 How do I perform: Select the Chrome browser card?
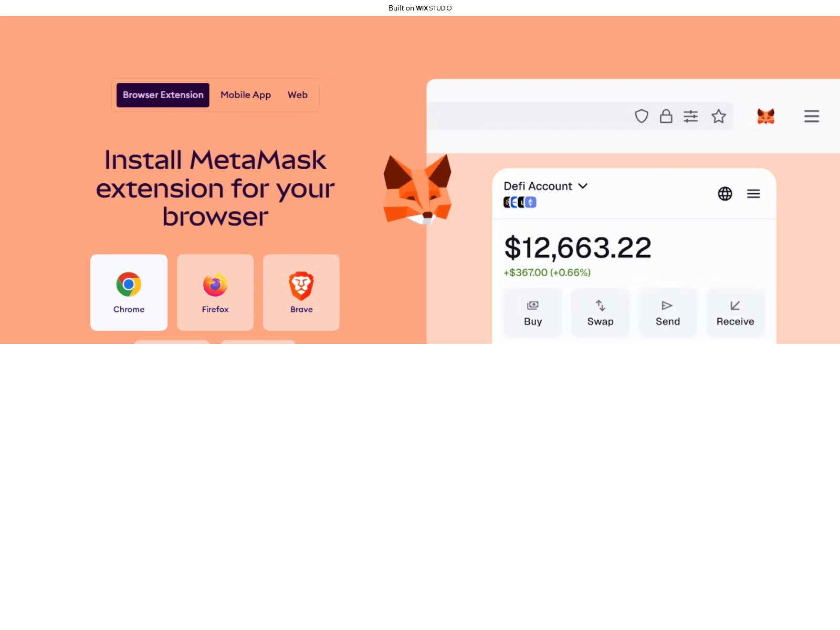coord(129,292)
